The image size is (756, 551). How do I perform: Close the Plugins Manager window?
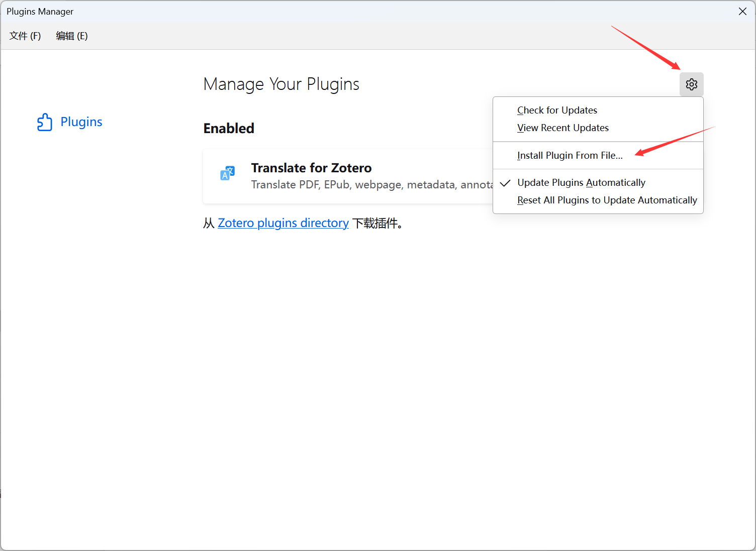[x=742, y=11]
